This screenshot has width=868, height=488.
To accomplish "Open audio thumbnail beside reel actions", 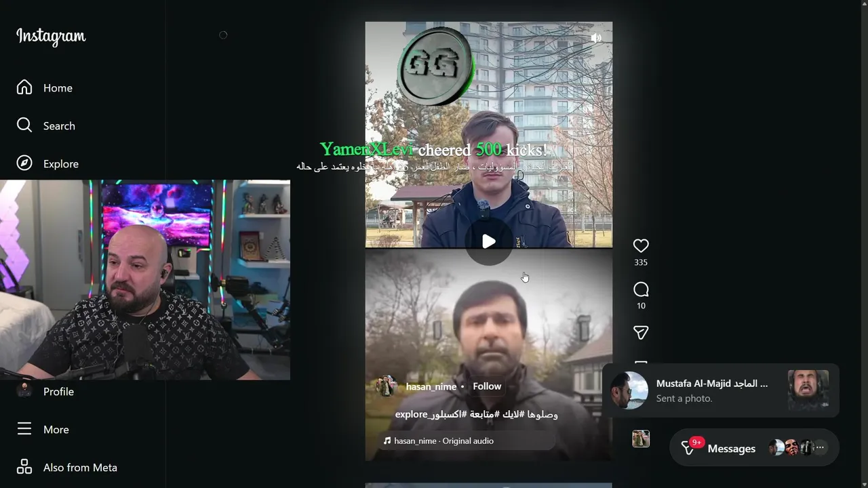I will click(x=641, y=439).
